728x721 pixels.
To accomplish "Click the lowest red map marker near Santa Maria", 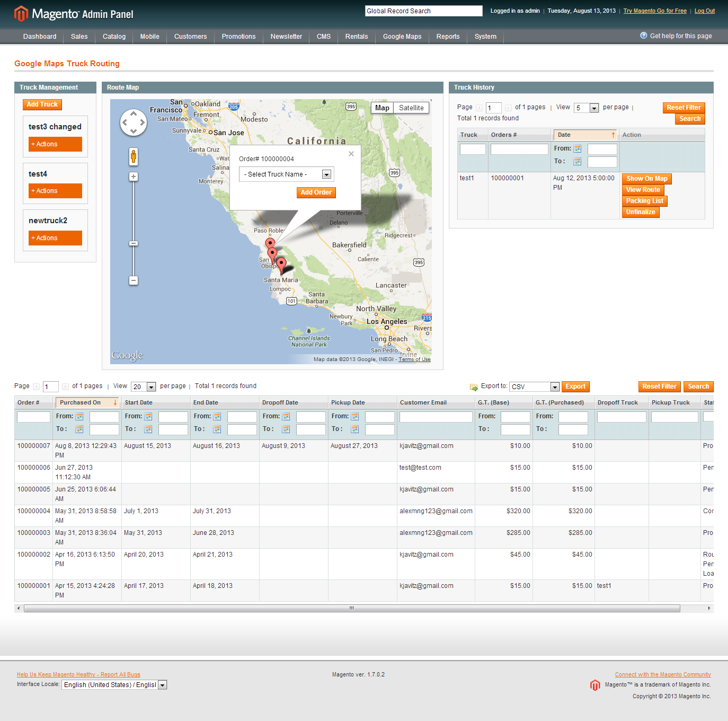I will (x=281, y=265).
